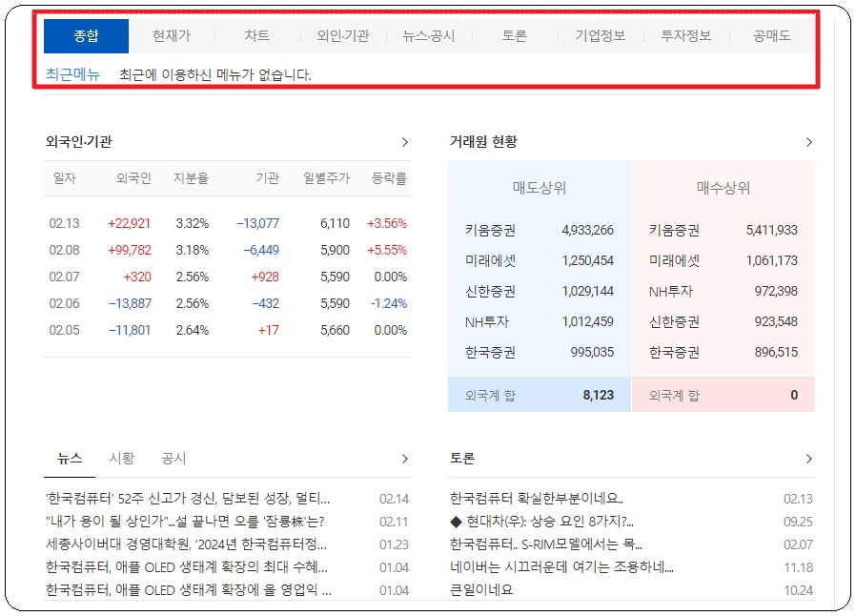Click 외국계 합 buy total 0
This screenshot has height=616, width=856.
pos(794,396)
